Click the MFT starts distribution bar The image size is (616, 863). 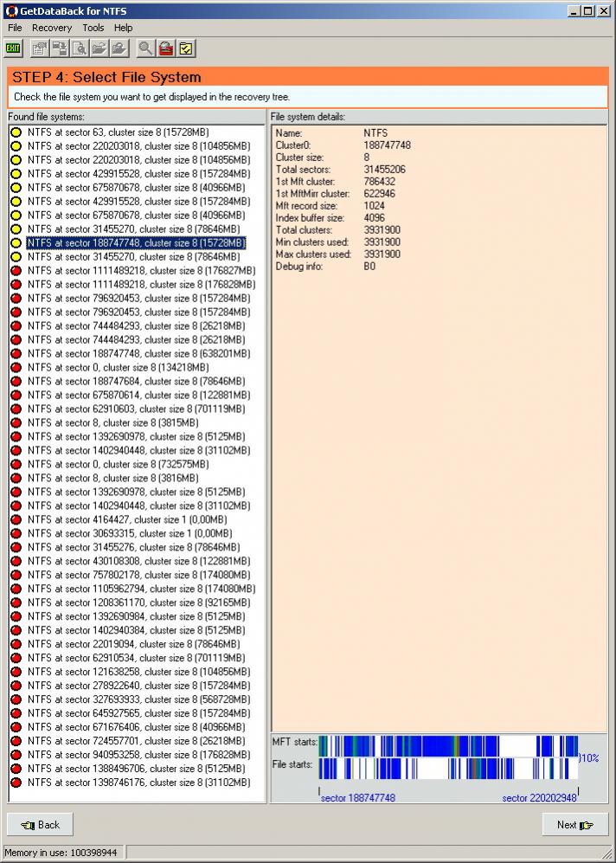coord(448,745)
